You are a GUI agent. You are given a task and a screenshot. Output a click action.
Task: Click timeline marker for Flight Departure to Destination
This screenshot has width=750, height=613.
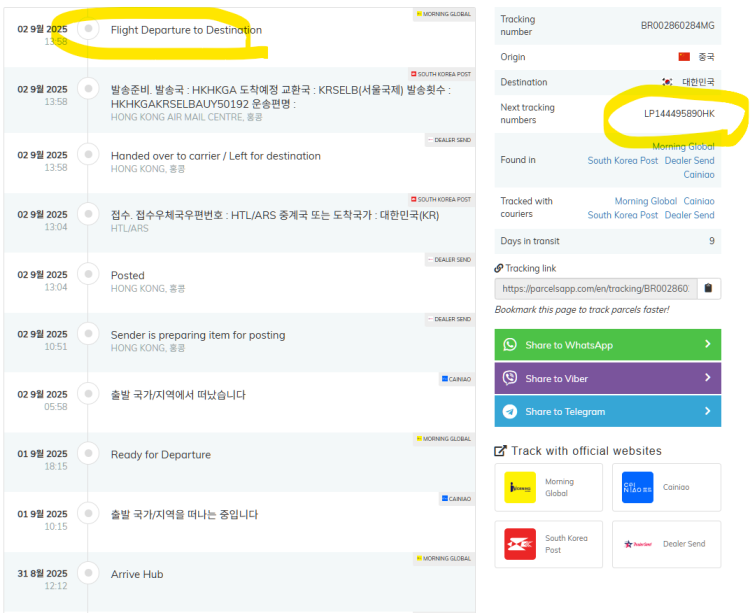[x=88, y=29]
